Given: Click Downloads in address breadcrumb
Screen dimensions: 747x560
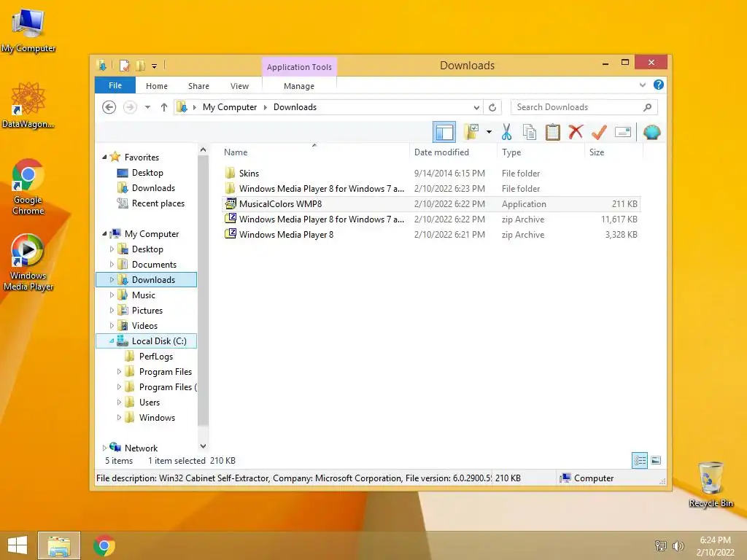Looking at the screenshot, I should [295, 107].
